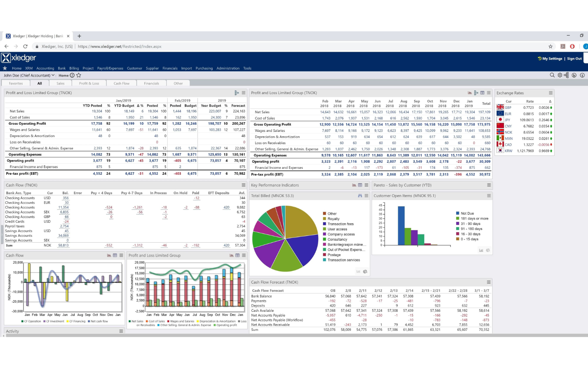This screenshot has width=588, height=392.
Task: Click the binoculars search icon in Total Billed
Action: [x=360, y=195]
